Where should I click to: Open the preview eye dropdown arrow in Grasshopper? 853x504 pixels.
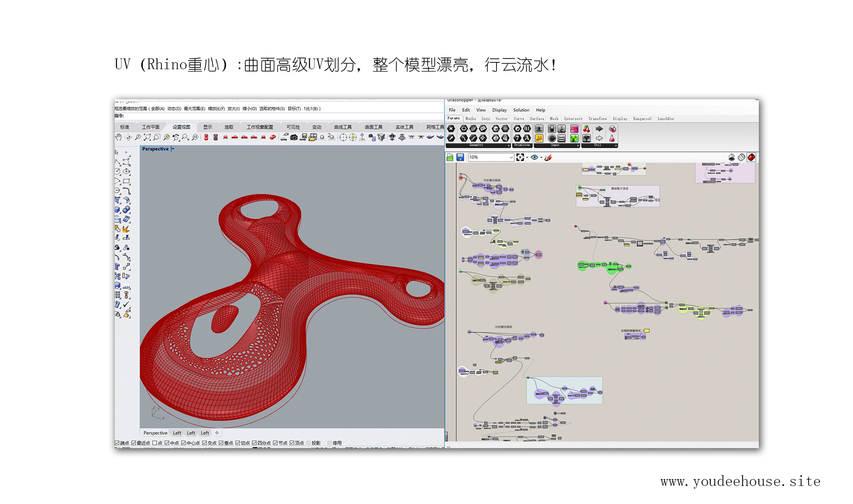click(541, 158)
